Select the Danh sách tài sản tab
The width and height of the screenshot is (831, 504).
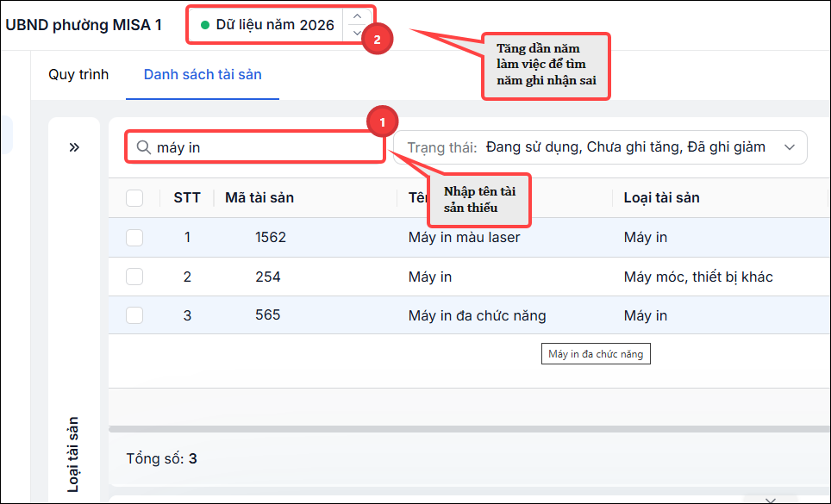click(203, 74)
